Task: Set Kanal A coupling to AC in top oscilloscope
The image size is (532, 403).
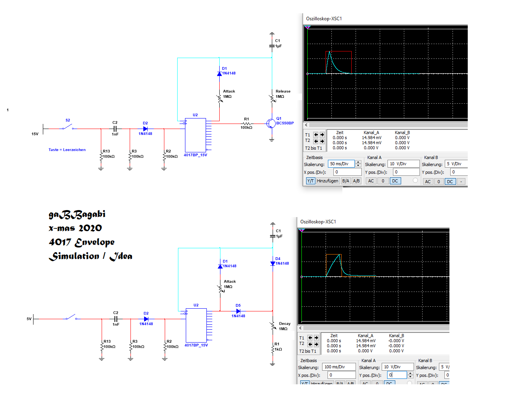Action: (371, 181)
